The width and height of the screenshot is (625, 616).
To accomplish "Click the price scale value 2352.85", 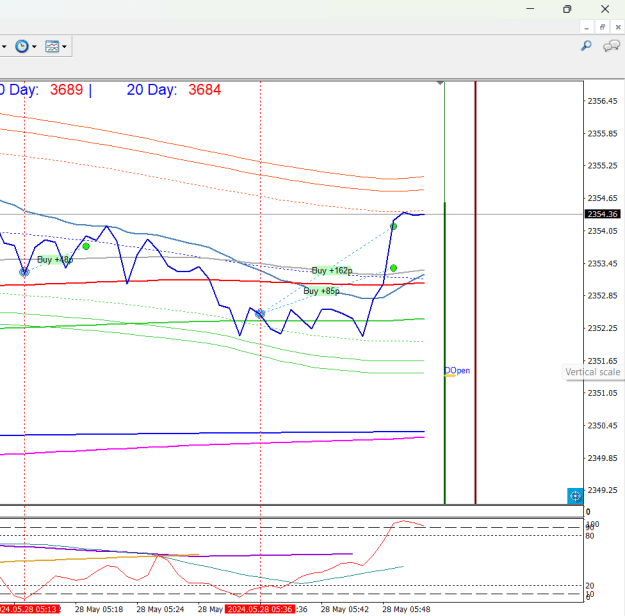I will [x=602, y=296].
